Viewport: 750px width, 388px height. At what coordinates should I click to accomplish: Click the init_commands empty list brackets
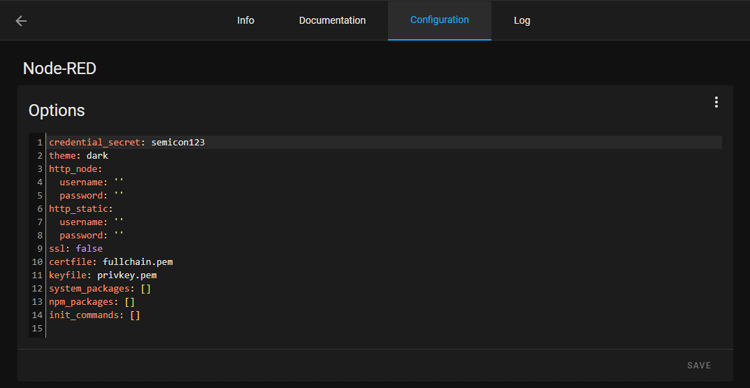coord(135,315)
